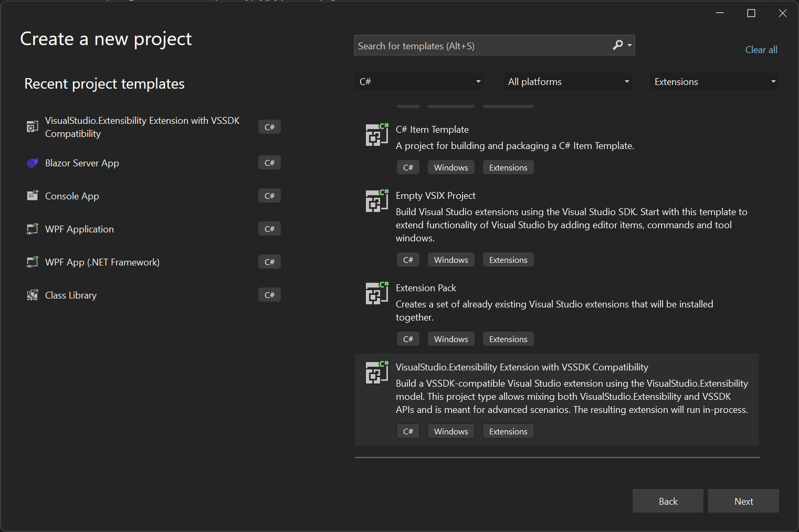
Task: Click the VisualStudio.Extensibility VSSDK template icon
Action: [x=376, y=373]
